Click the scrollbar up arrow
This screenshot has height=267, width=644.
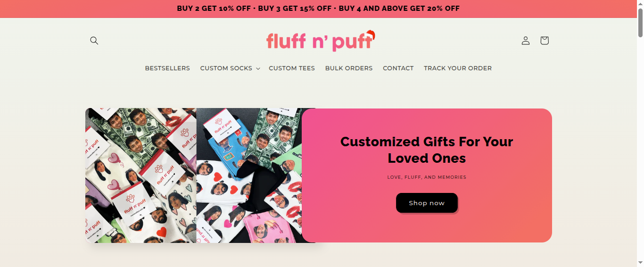pyautogui.click(x=640, y=3)
